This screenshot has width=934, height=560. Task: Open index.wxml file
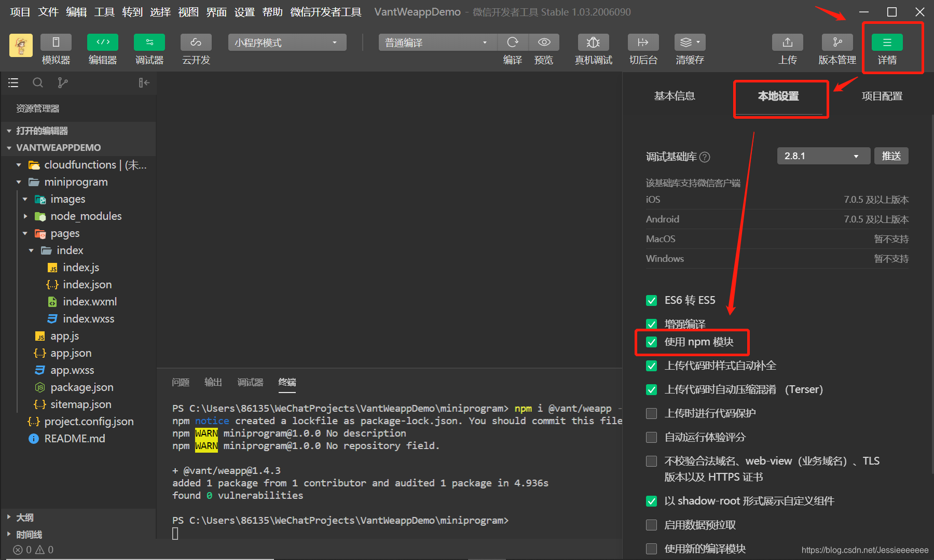[x=90, y=302]
